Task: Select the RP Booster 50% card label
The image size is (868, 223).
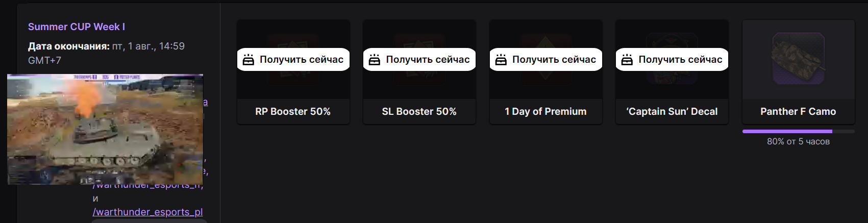Action: point(293,111)
